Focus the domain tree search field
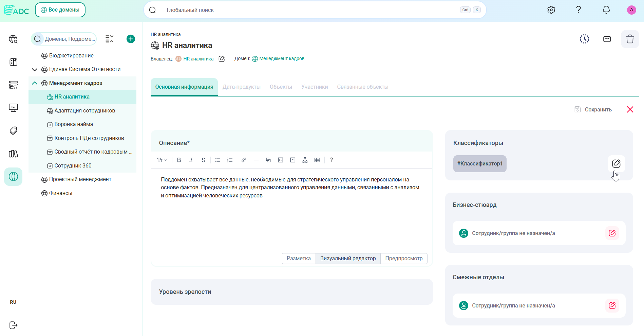Screen dimensions: 644x336 (64, 39)
